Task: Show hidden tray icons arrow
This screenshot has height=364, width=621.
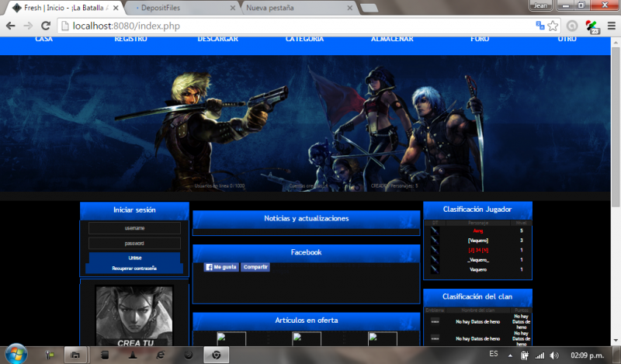Action: pos(510,355)
